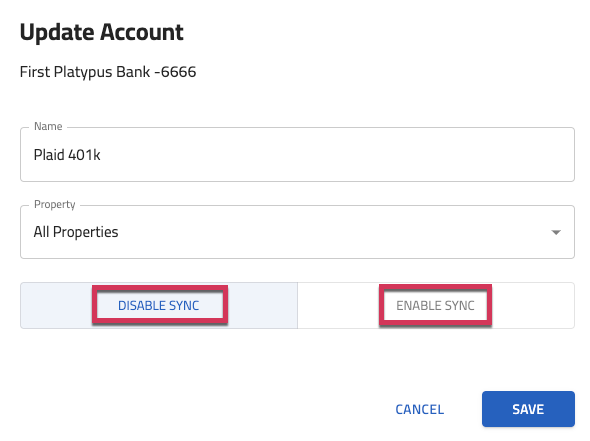Focus the Name input field
This screenshot has width=590, height=441.
(x=297, y=155)
